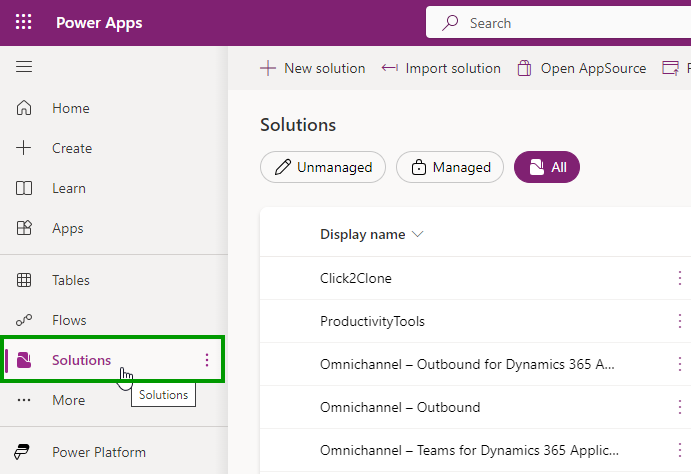
Task: Collapse the left navigation hamburger menu
Action: pyautogui.click(x=24, y=67)
